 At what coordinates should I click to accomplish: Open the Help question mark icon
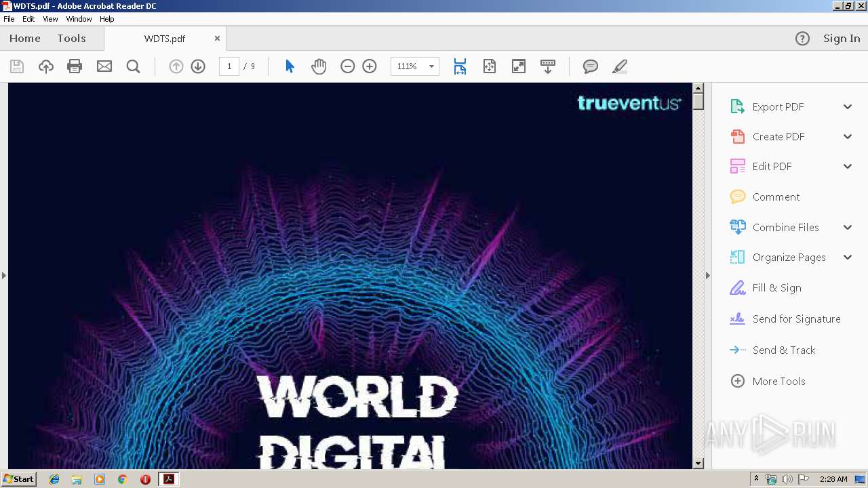click(802, 39)
